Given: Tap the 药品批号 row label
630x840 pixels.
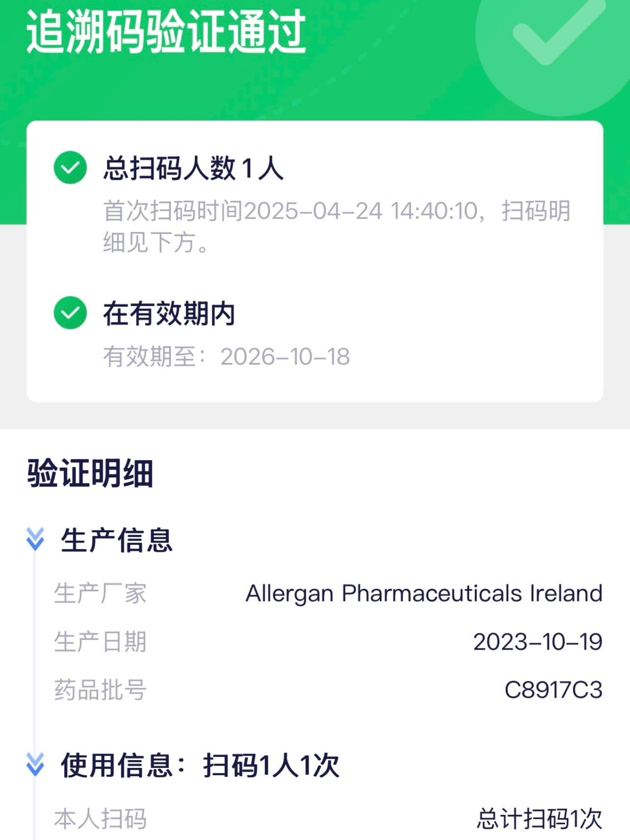Looking at the screenshot, I should [x=100, y=690].
